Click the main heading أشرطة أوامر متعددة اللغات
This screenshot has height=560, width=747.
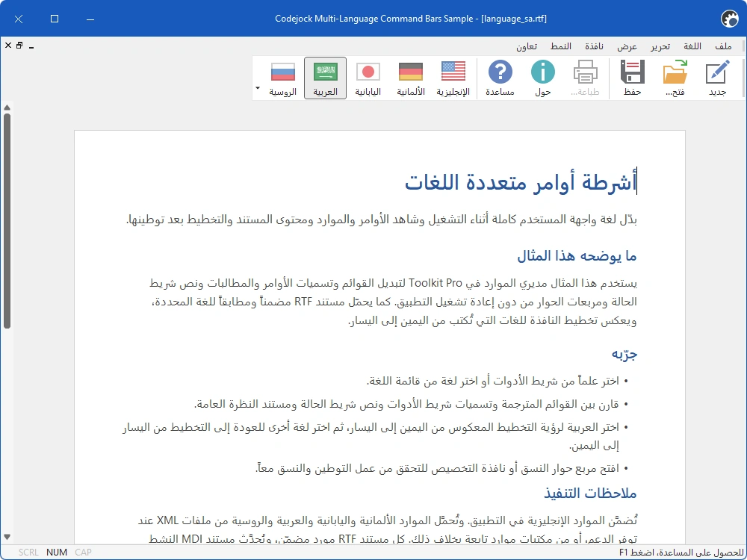click(521, 182)
